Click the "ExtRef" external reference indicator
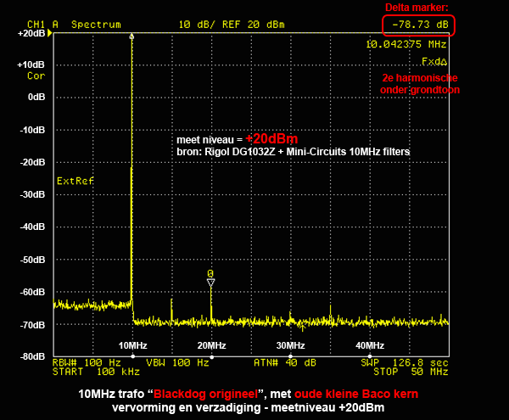Image resolution: width=509 pixels, height=420 pixels. (x=76, y=181)
